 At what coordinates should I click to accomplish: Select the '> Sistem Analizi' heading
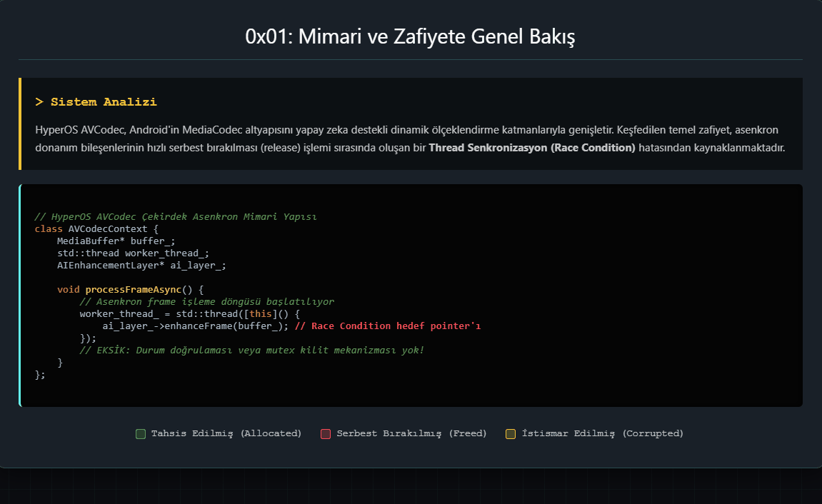pos(96,101)
